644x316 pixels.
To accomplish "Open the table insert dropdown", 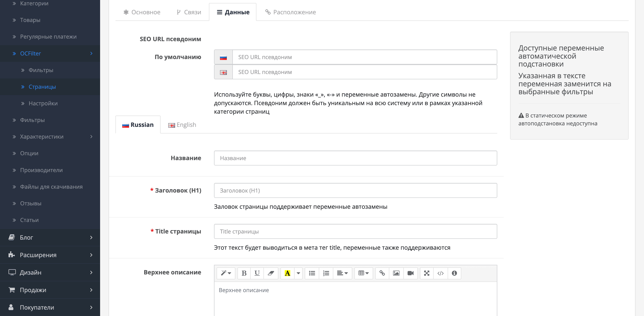I will [x=364, y=273].
